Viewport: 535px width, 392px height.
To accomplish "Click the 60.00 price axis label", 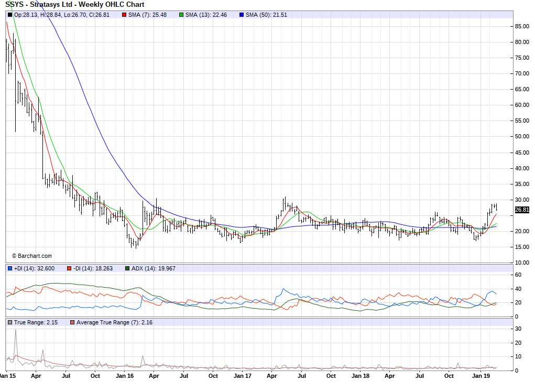I will [x=522, y=105].
